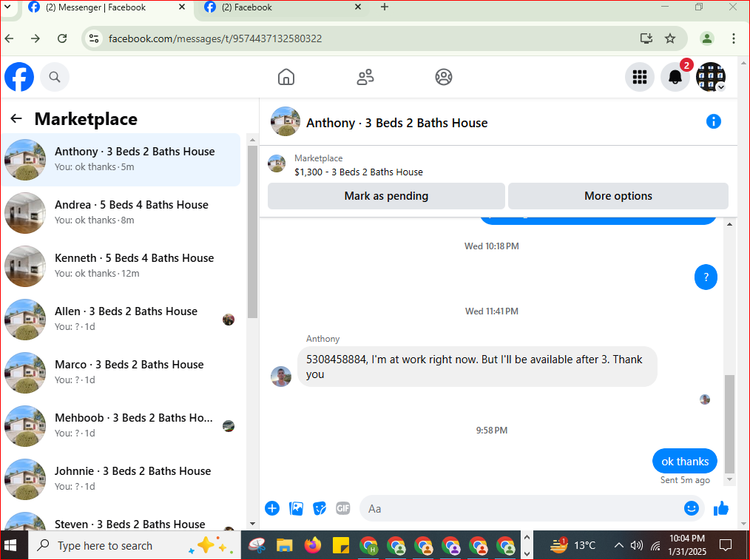
Task: Open Johnnie 3 Beds 2 Baths House chat
Action: 121,479
